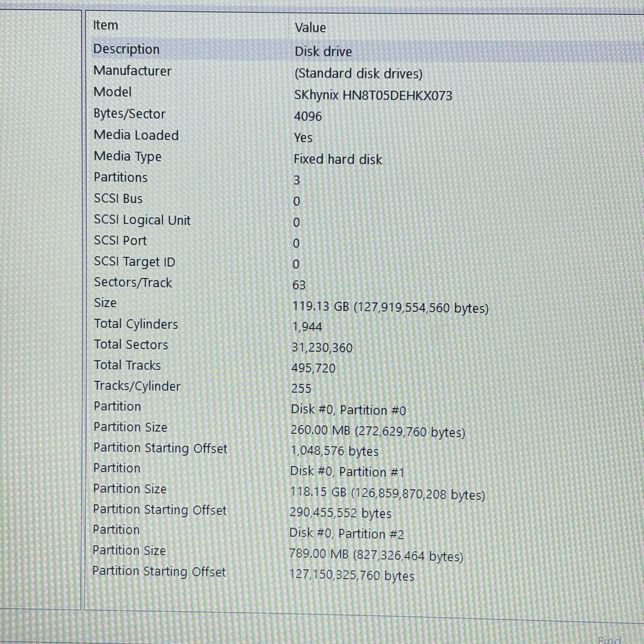Click the Sectors/Track label
The width and height of the screenshot is (644, 644).
pyautogui.click(x=133, y=283)
